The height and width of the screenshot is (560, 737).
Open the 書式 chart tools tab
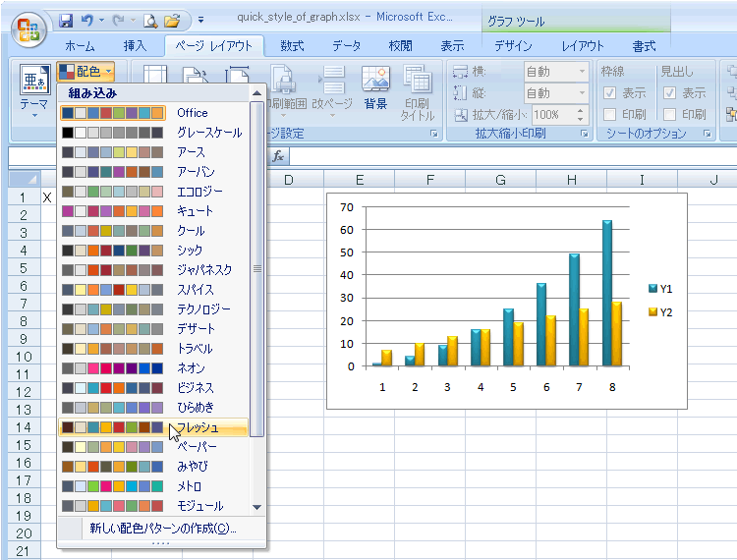click(x=644, y=46)
